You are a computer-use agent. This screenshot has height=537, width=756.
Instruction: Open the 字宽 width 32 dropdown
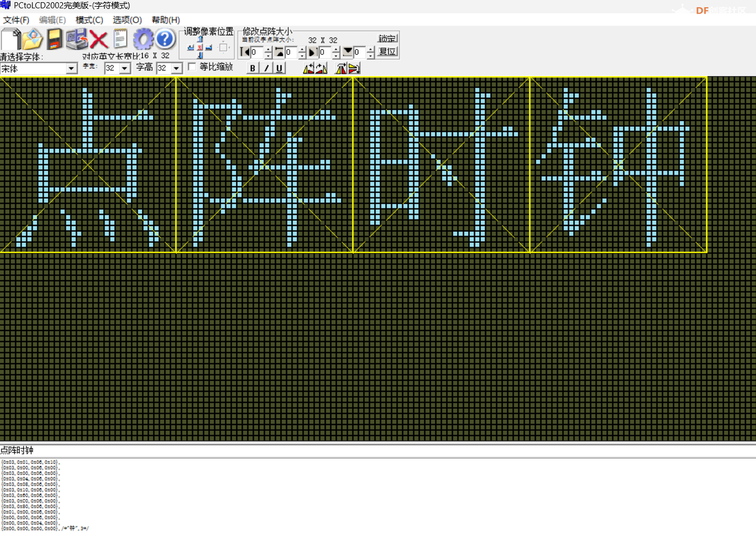(125, 68)
